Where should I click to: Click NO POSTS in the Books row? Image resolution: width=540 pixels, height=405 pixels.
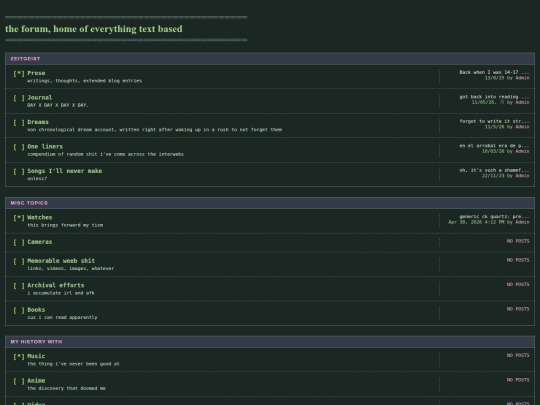[x=518, y=309]
